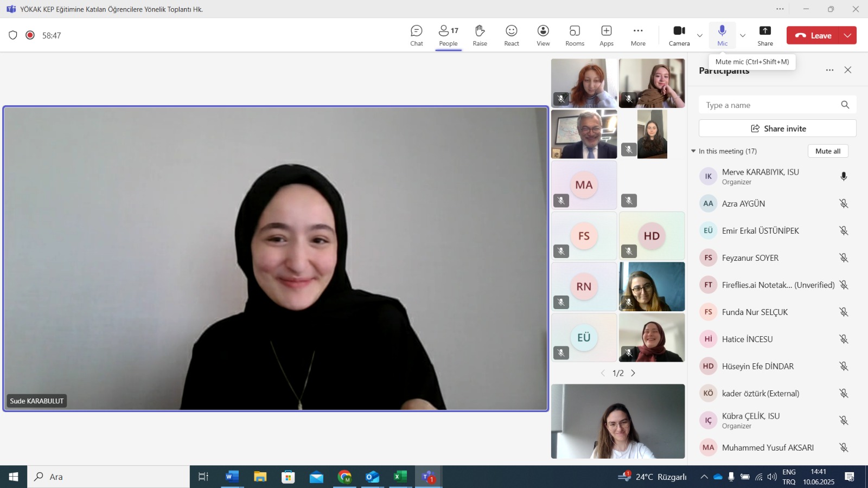868x488 pixels.
Task: Select the People tab in toolbar
Action: point(448,35)
